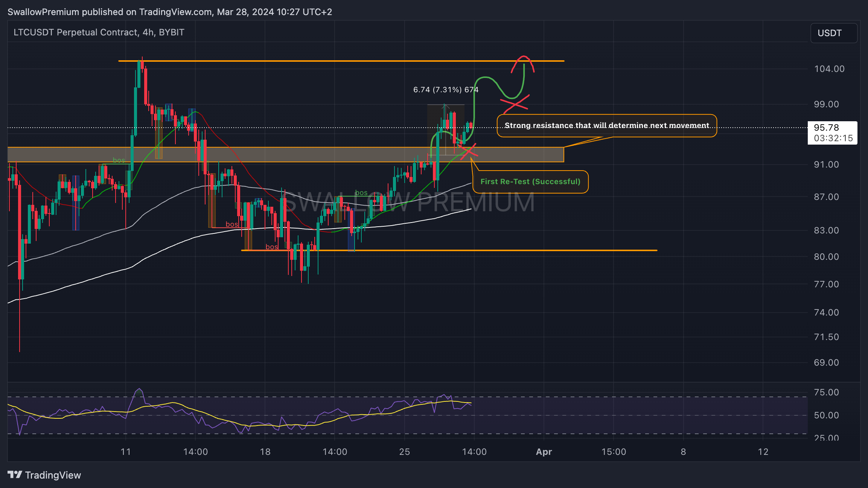
Task: Click the 74.00 price axis label
Action: [827, 313]
